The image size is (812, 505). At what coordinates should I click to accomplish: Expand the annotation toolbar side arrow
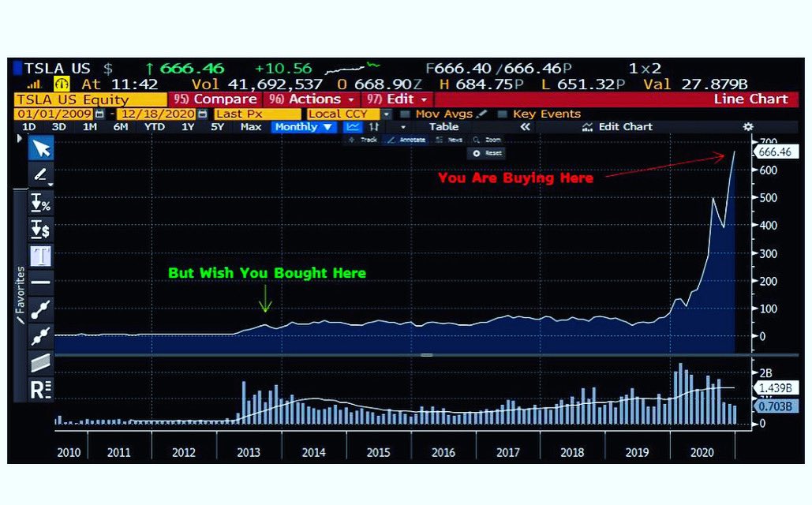(x=20, y=138)
